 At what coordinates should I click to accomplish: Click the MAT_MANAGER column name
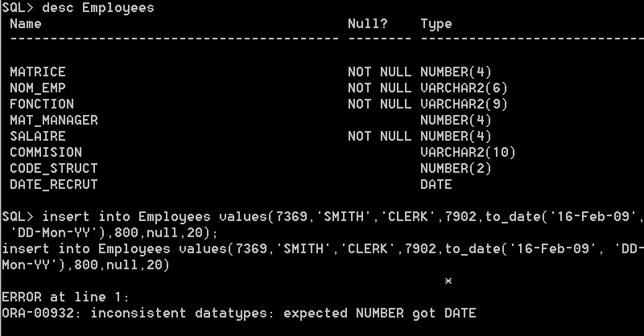(54, 121)
